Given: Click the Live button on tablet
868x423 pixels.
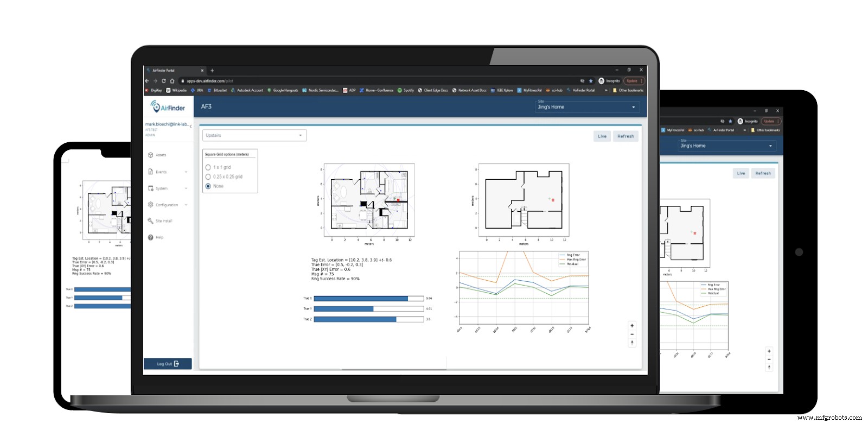Looking at the screenshot, I should pyautogui.click(x=741, y=173).
